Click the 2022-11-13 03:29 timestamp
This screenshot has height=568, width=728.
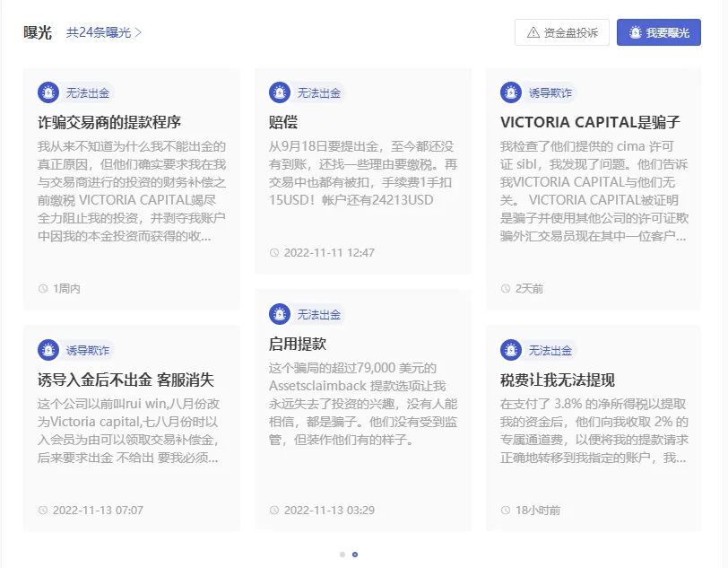tap(329, 511)
